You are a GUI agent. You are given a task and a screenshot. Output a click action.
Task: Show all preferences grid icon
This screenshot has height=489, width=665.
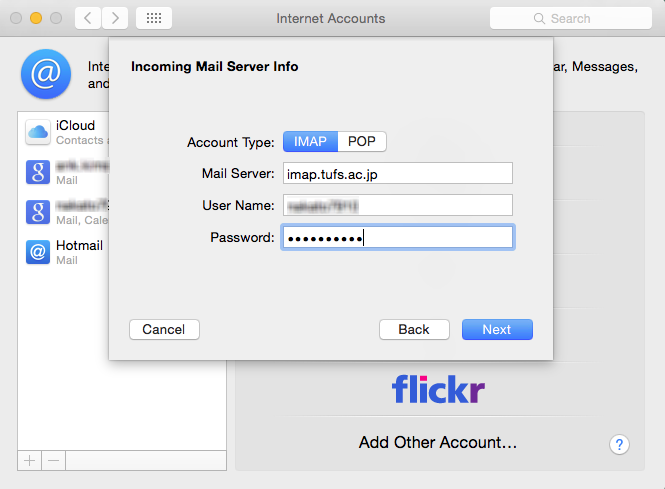(154, 18)
